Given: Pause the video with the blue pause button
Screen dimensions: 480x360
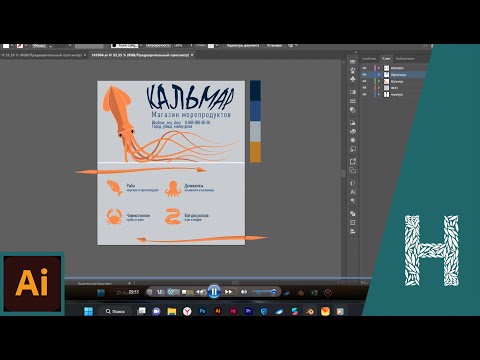Looking at the screenshot, I should [214, 292].
